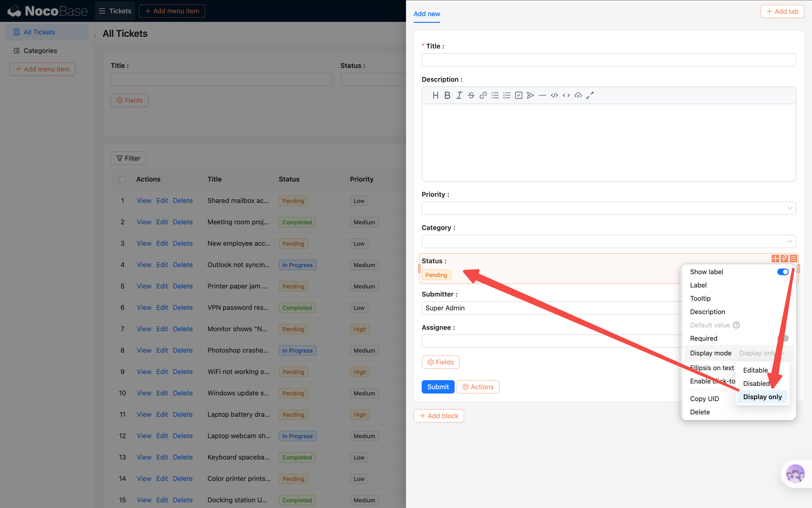Open the Priority dropdown
This screenshot has height=508, width=812.
[x=608, y=208]
